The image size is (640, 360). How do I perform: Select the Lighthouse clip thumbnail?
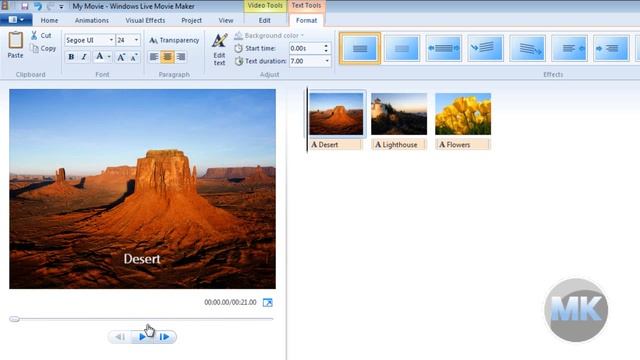[x=399, y=114]
